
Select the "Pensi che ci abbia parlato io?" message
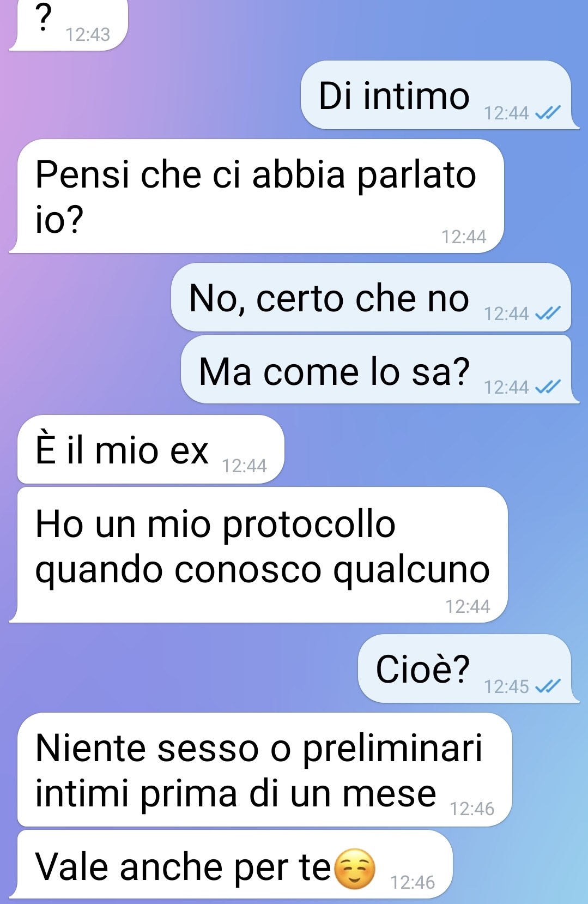tap(257, 196)
